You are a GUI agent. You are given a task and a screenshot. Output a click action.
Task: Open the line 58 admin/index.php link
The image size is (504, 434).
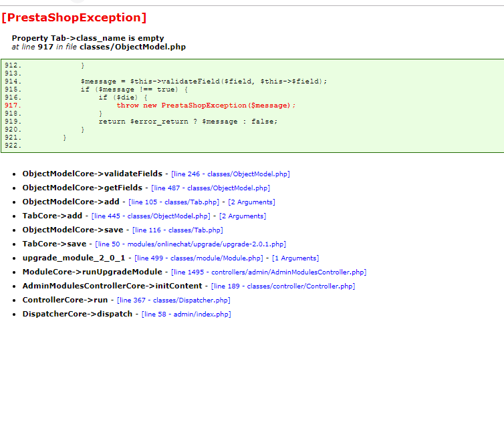click(186, 314)
